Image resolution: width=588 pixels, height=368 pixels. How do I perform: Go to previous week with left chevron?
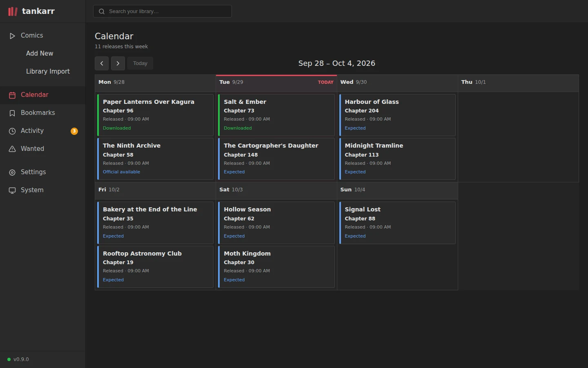coord(102,63)
